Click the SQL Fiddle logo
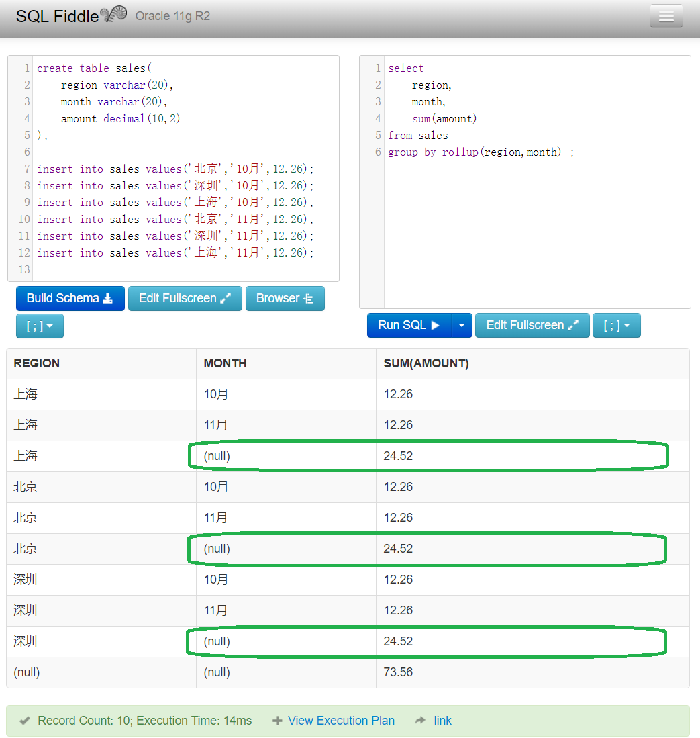Viewport: 700px width, 738px height. click(x=71, y=16)
